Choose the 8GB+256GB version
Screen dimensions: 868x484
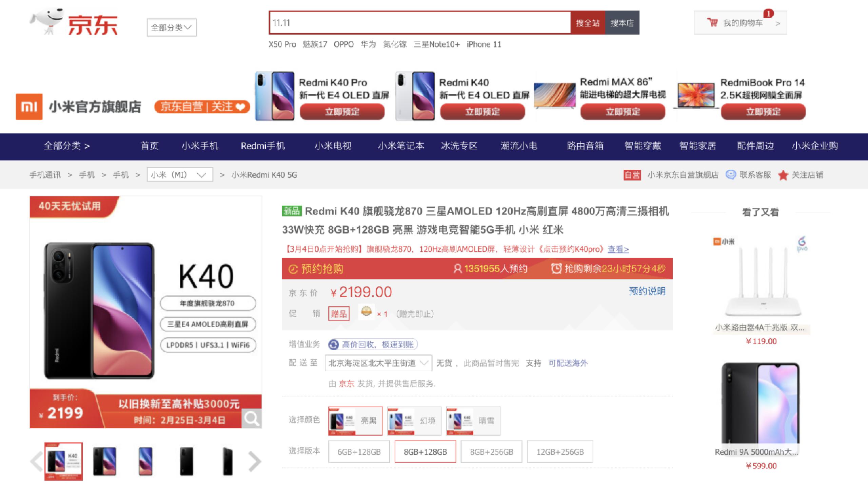pyautogui.click(x=491, y=452)
